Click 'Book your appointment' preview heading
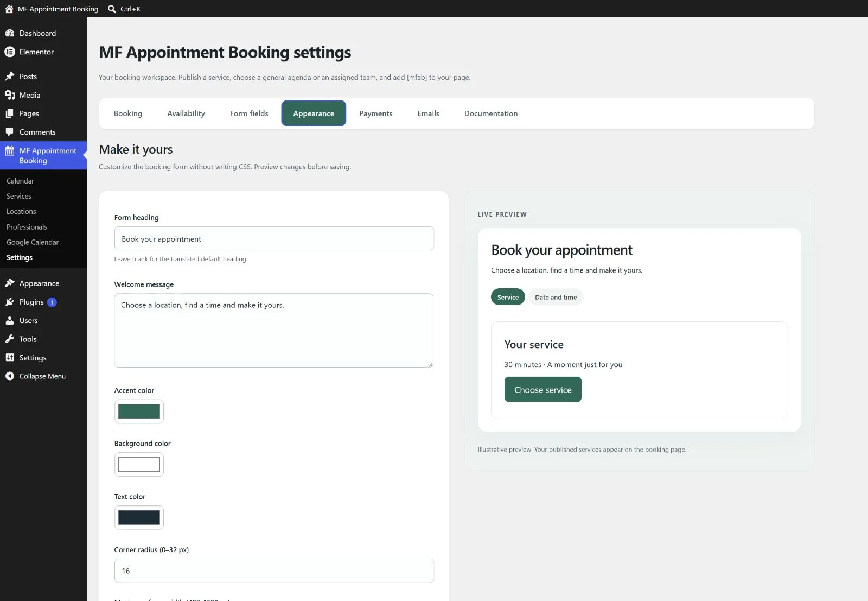 (561, 250)
